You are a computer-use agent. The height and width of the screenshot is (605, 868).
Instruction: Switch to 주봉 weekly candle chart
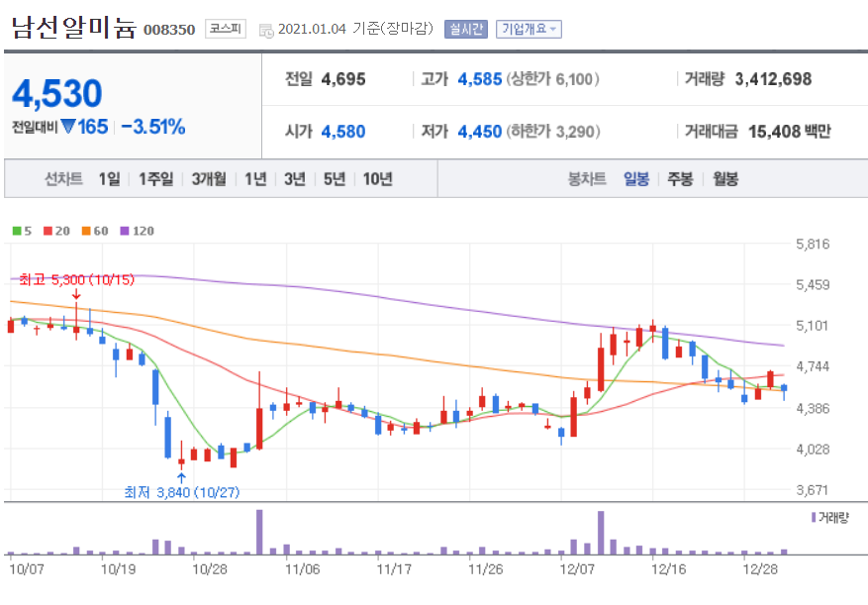pos(680,179)
